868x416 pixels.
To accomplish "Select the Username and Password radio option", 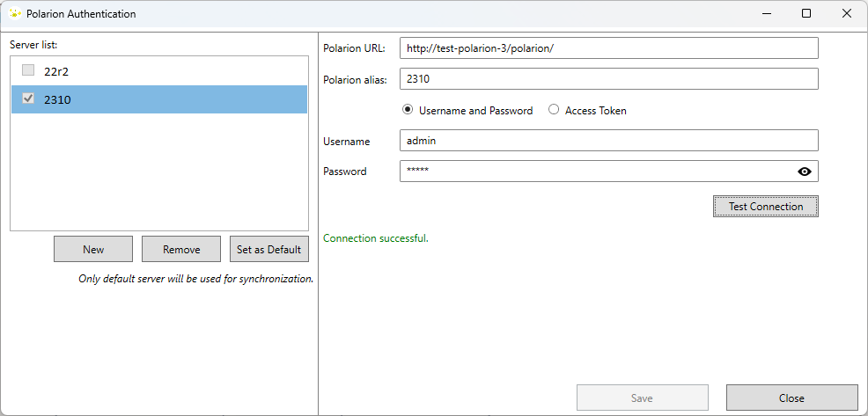I will click(x=408, y=111).
